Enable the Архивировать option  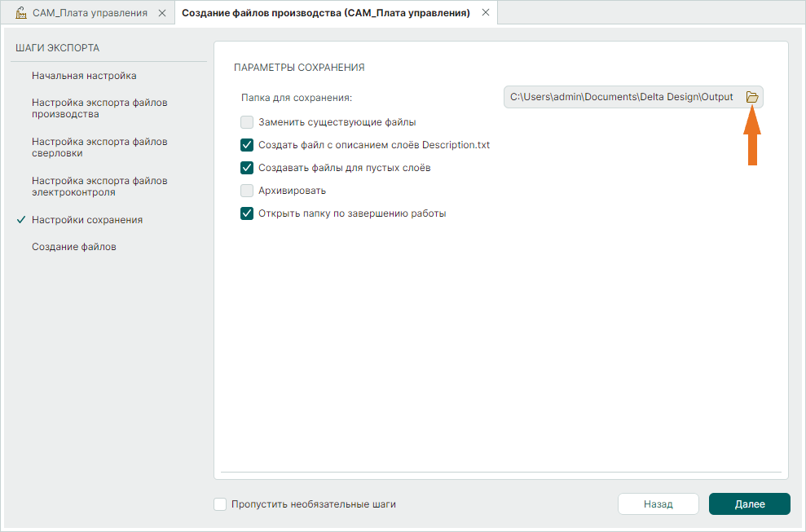248,191
